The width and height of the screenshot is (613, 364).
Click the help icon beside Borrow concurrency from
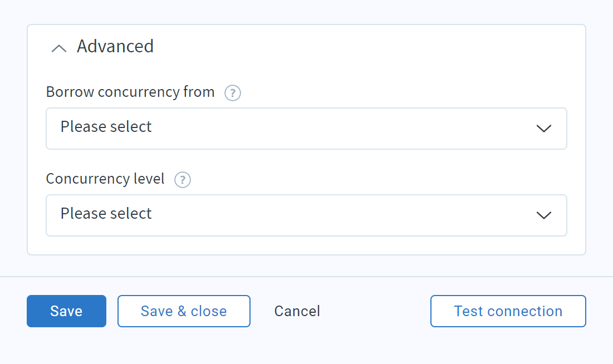click(233, 93)
